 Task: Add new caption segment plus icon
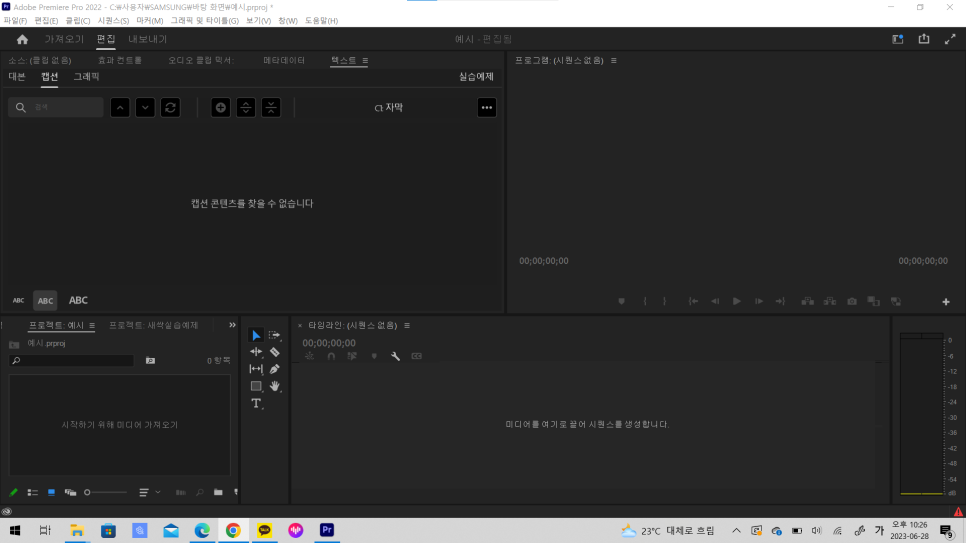click(x=221, y=108)
